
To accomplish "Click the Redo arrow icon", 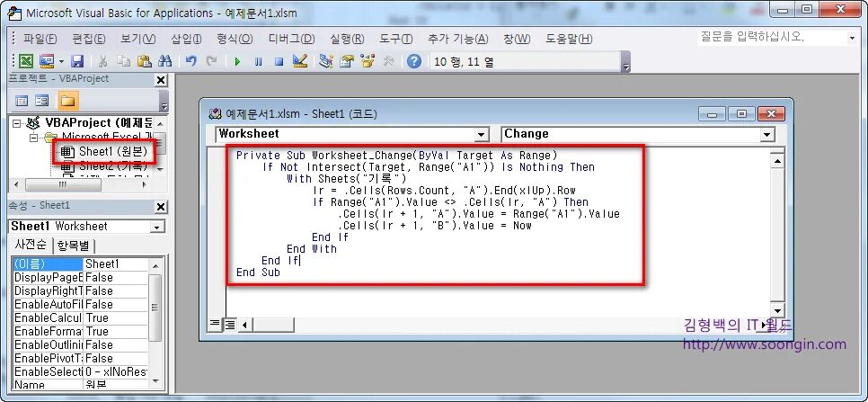I will (211, 61).
